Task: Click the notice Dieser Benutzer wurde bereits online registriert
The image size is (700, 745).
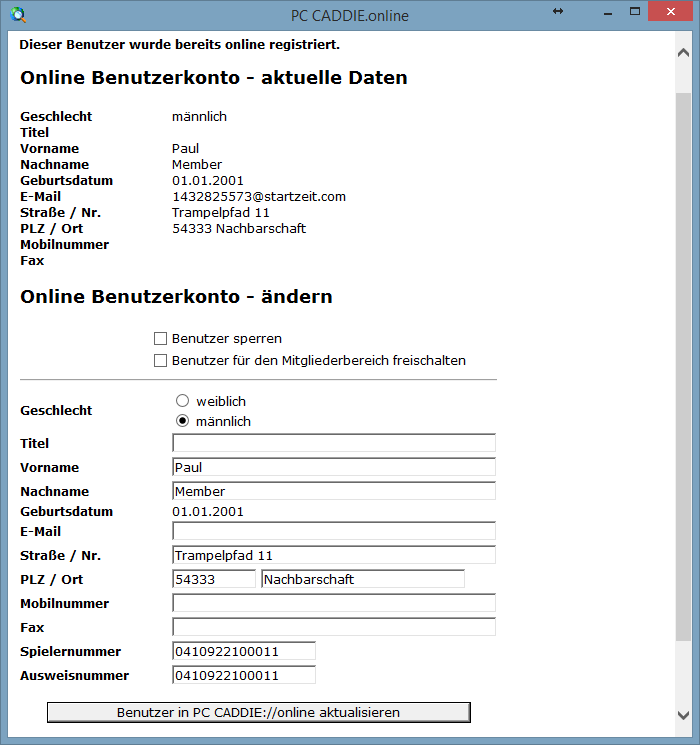Action: click(180, 45)
